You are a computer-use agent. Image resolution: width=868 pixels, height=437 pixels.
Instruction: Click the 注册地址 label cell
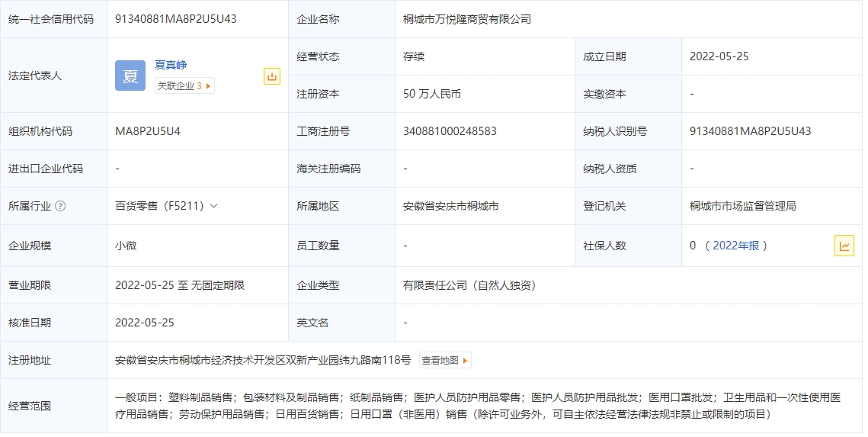pos(53,360)
